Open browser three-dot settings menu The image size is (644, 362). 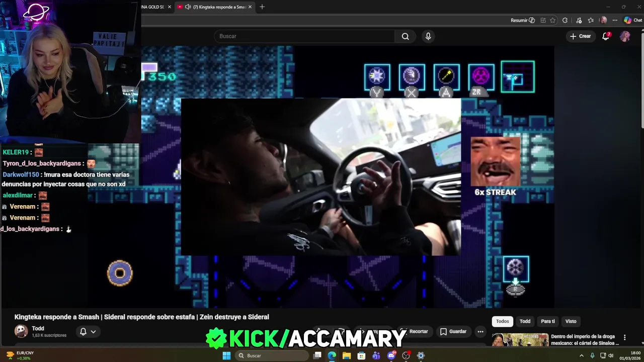pos(615,20)
